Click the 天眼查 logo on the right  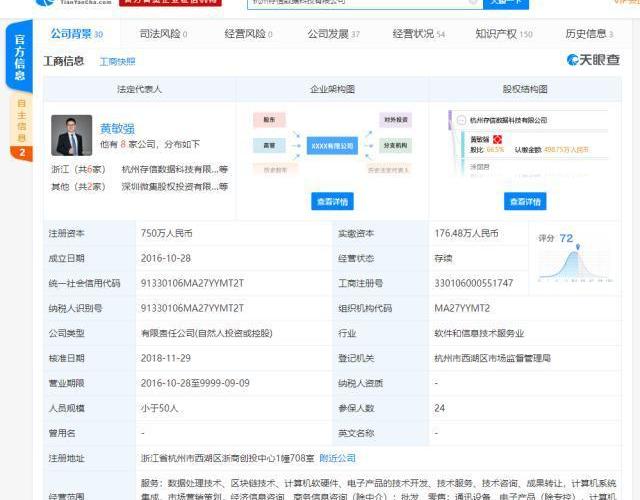pyautogui.click(x=593, y=60)
